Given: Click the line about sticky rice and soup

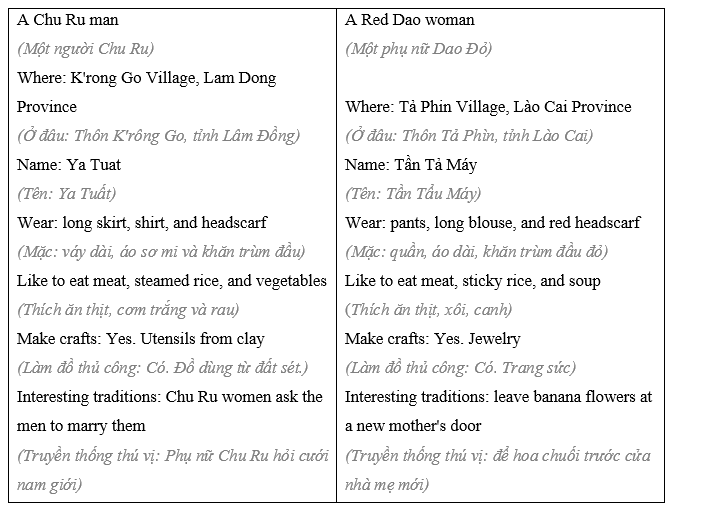Looking at the screenshot, I should click(472, 281).
